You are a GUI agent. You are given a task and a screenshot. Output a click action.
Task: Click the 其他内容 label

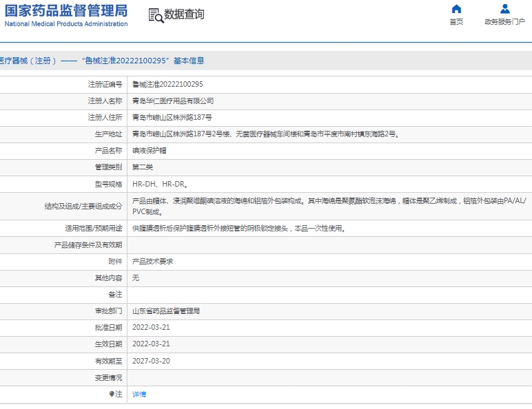[108, 278]
